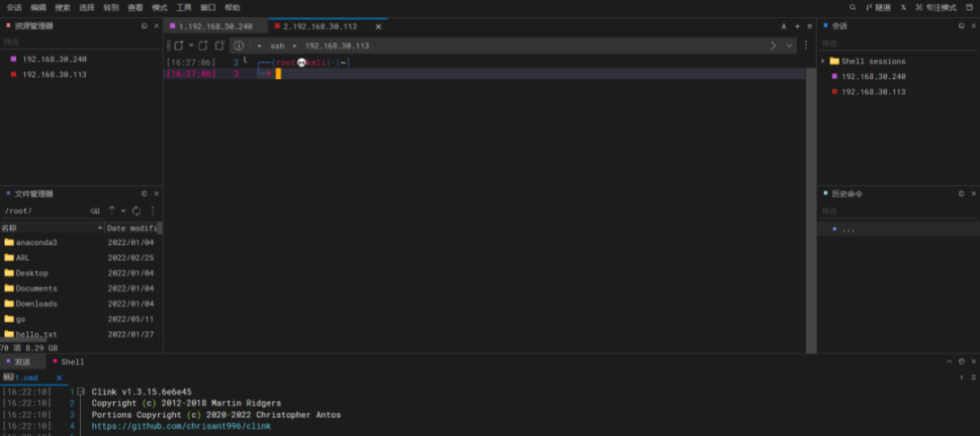980x436 pixels.
Task: Click the session info icon in address bar
Action: (x=239, y=46)
